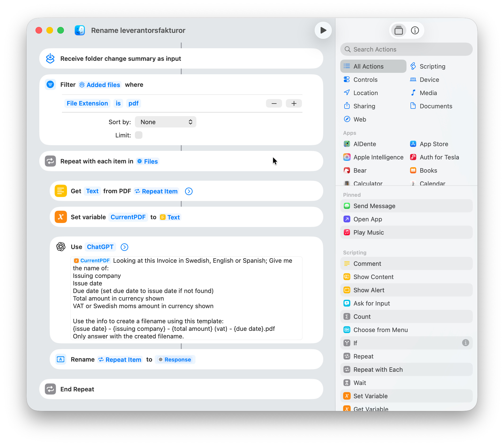The image size is (504, 446).
Task: Toggle the action library panel icon
Action: click(398, 30)
